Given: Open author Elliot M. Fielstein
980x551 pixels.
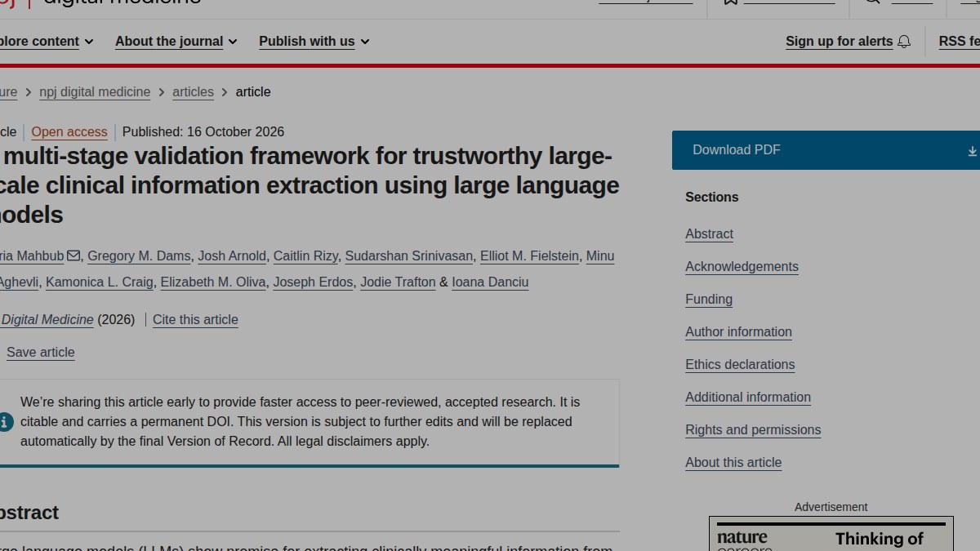Looking at the screenshot, I should (x=529, y=256).
